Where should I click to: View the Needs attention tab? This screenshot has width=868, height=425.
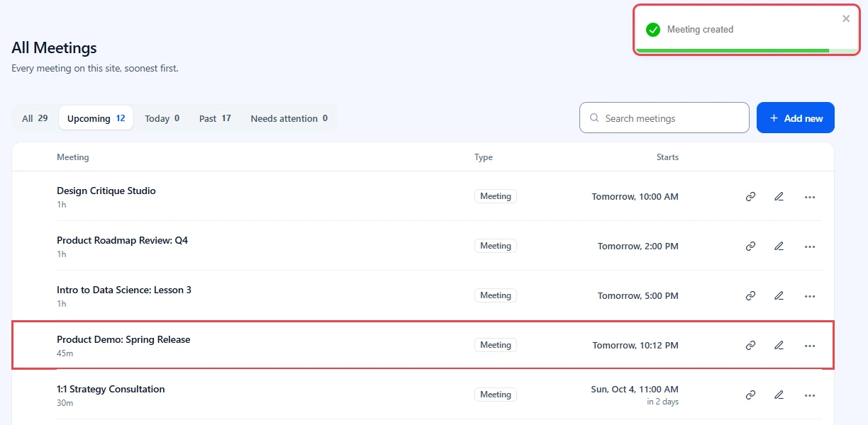point(289,118)
